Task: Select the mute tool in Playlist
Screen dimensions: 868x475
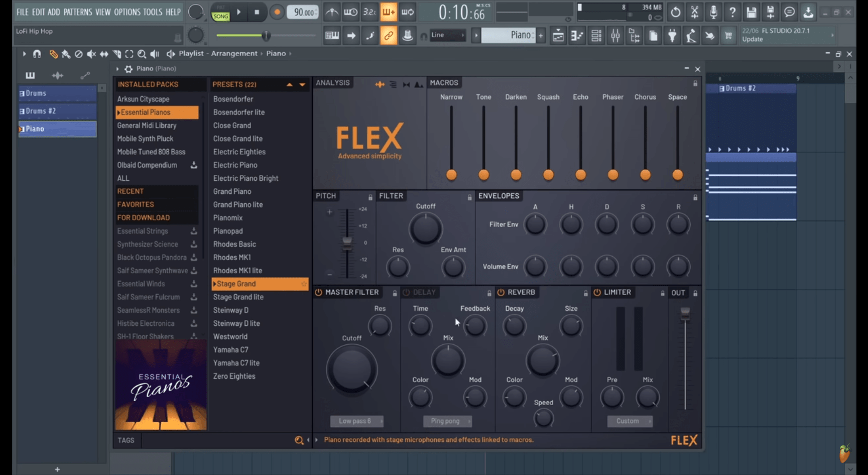Action: (91, 54)
